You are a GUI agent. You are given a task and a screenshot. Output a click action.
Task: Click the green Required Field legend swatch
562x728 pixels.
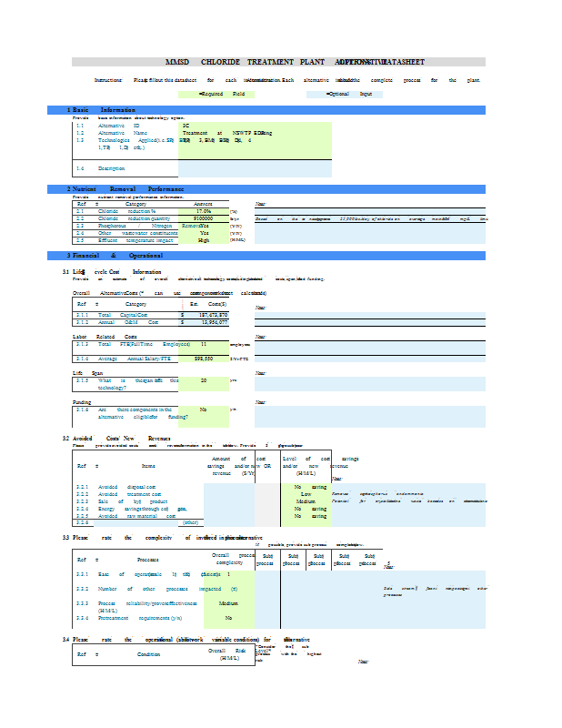click(x=216, y=94)
